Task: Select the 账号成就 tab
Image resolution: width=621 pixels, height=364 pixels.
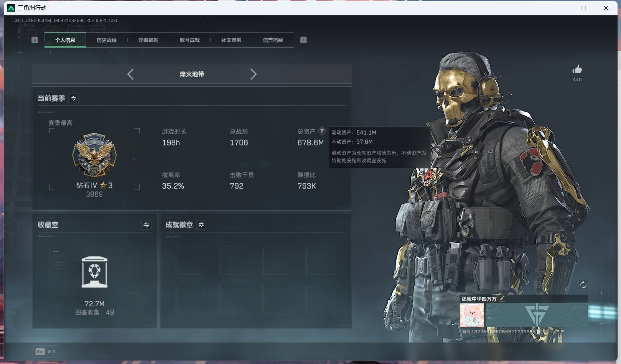Action: click(x=189, y=40)
